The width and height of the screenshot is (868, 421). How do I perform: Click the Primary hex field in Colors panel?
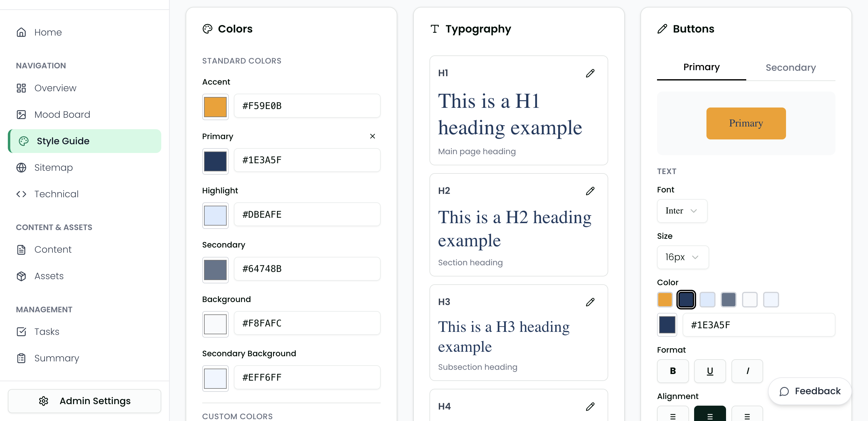[307, 160]
